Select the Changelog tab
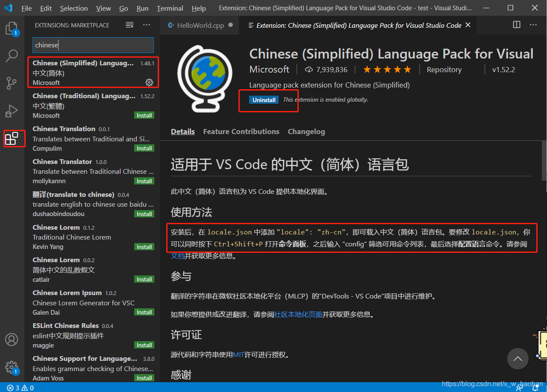 point(306,132)
